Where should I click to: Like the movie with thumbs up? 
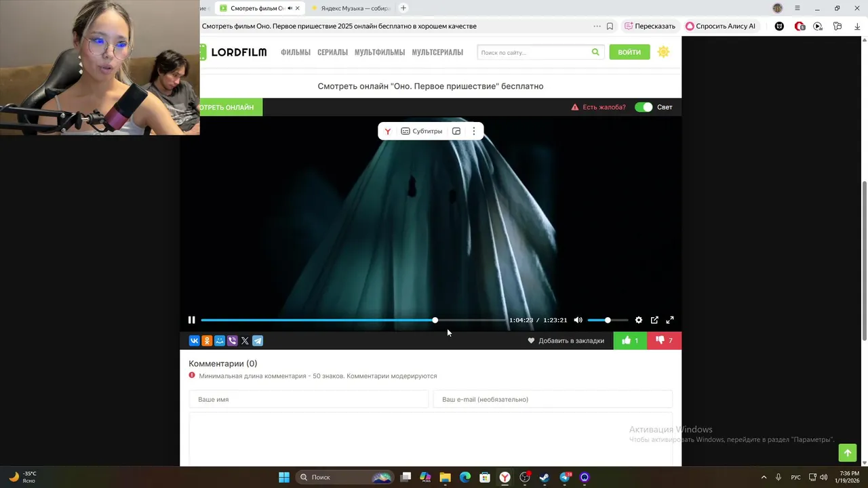(x=630, y=340)
